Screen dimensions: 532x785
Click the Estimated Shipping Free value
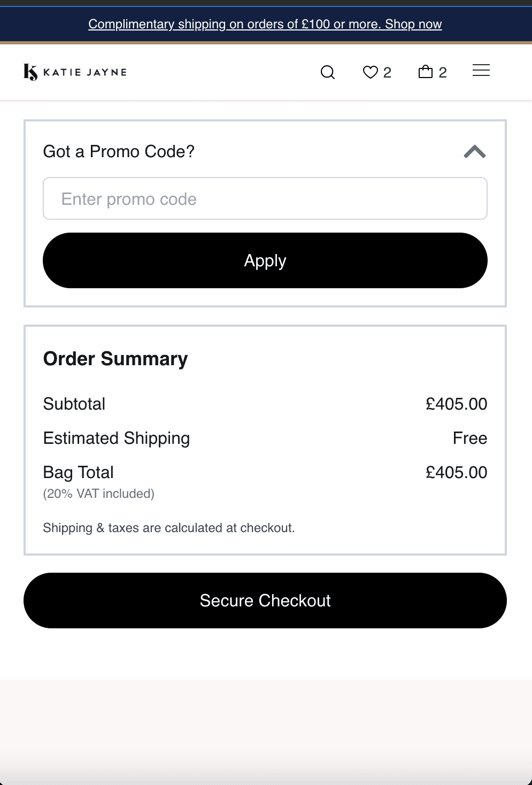coord(470,438)
